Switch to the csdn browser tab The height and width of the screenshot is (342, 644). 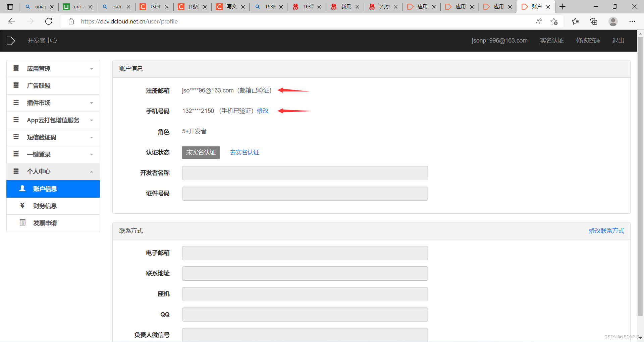(x=116, y=7)
